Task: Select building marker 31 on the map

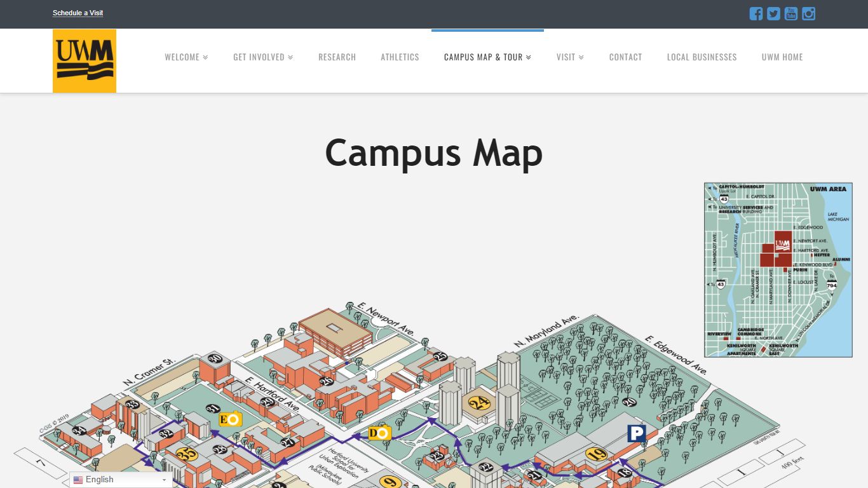Action: pyautogui.click(x=214, y=409)
